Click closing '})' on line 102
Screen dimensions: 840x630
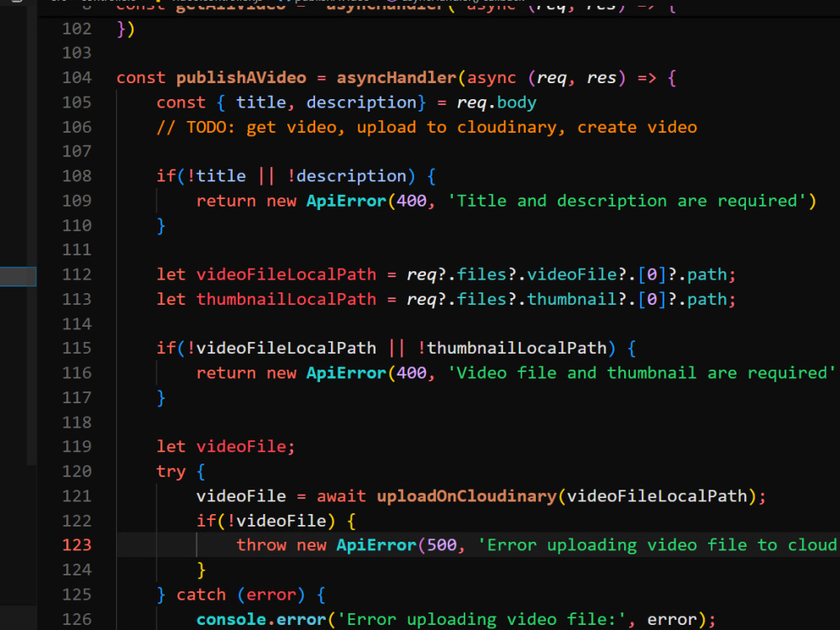(126, 29)
